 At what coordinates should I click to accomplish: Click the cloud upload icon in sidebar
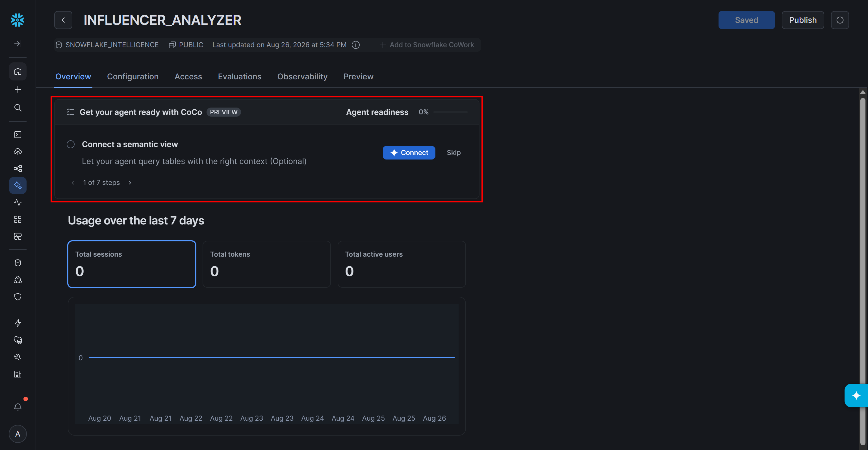[18, 151]
